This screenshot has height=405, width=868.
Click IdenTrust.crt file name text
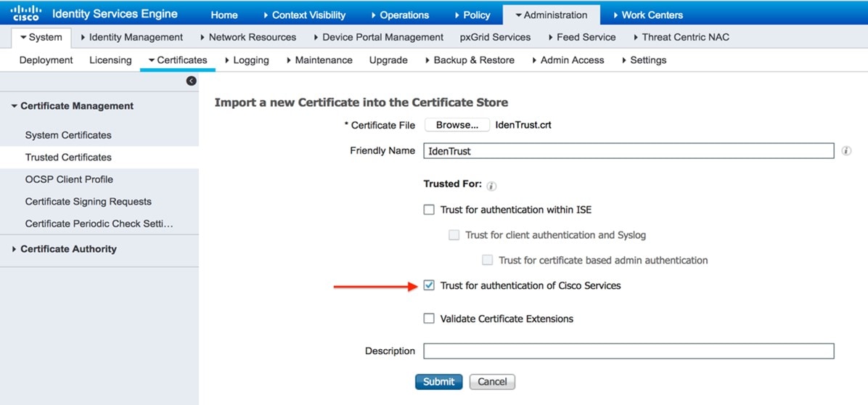coord(523,125)
